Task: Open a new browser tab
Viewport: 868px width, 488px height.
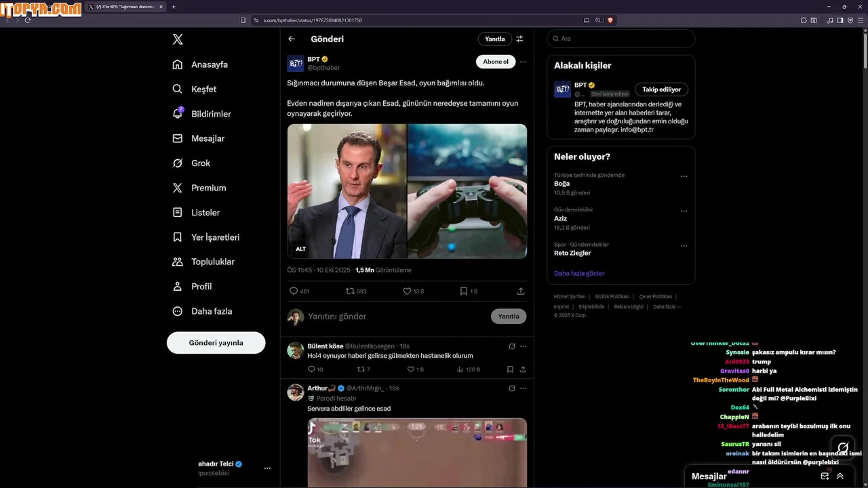Action: click(174, 7)
